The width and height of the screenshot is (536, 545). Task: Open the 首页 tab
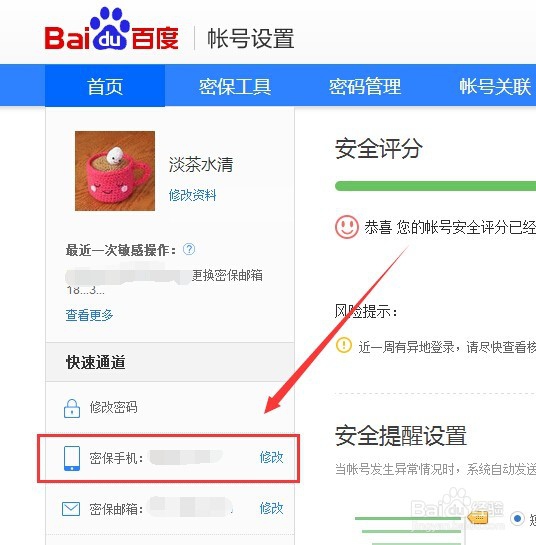click(105, 86)
